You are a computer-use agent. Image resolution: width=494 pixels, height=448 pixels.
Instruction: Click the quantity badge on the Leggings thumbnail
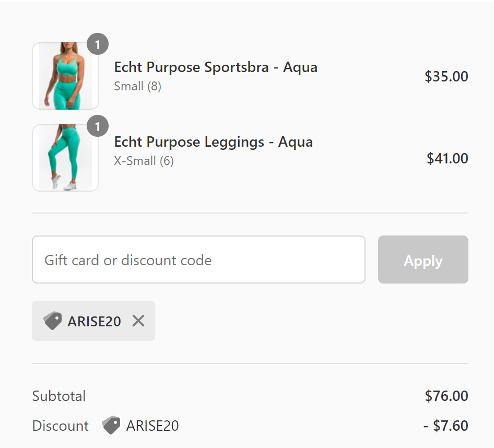point(98,127)
